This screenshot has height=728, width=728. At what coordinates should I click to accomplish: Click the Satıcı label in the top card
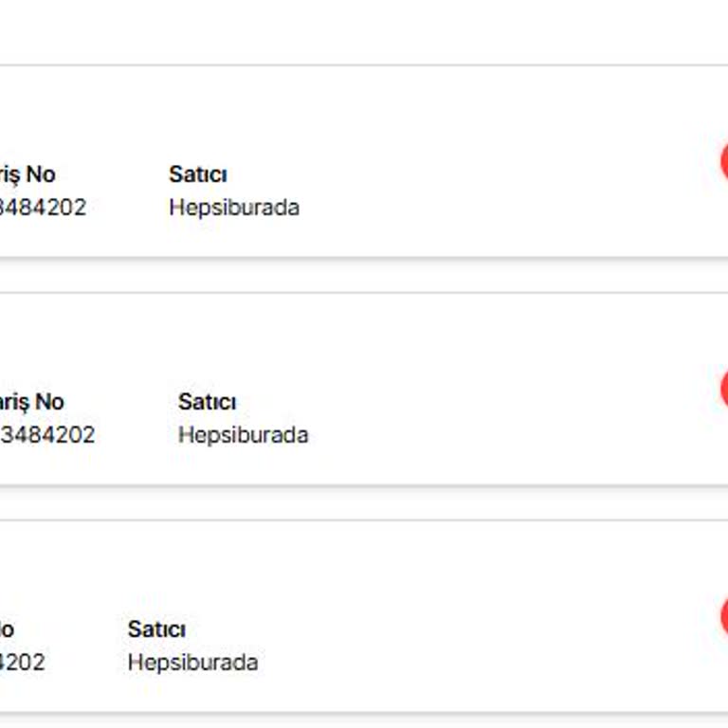pyautogui.click(x=197, y=174)
